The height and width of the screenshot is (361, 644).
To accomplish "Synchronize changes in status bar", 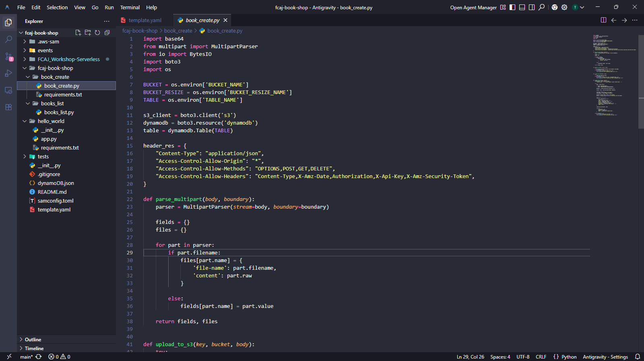I will 39,357.
